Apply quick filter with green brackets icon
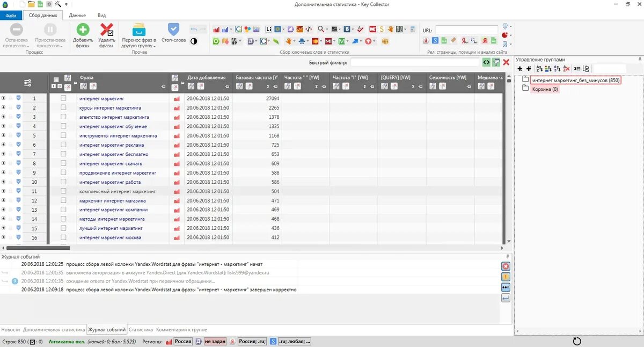Viewport: 644px width, 347px height. 486,62
